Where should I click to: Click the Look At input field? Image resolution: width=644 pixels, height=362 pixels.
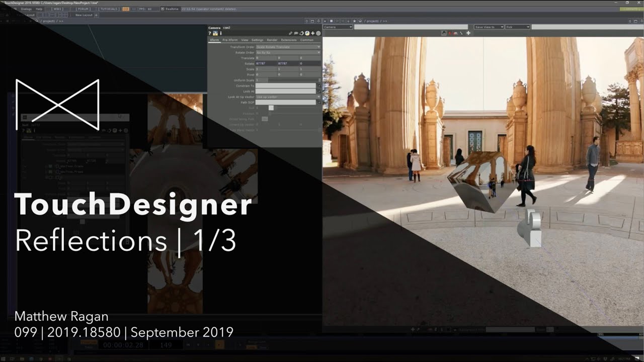click(286, 92)
